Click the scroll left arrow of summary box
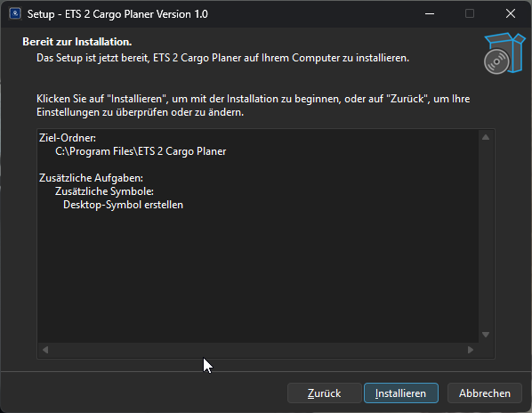Image resolution: width=532 pixels, height=413 pixels. pos(45,350)
